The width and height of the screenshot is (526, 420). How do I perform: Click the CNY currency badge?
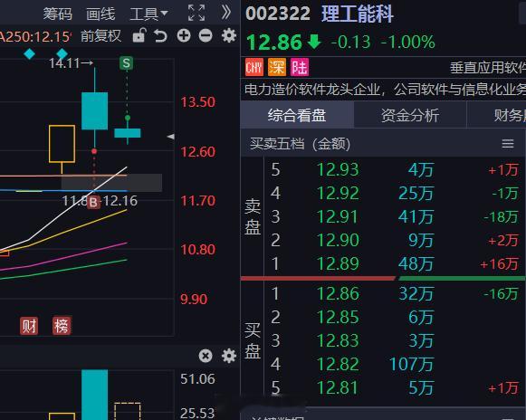tap(254, 67)
